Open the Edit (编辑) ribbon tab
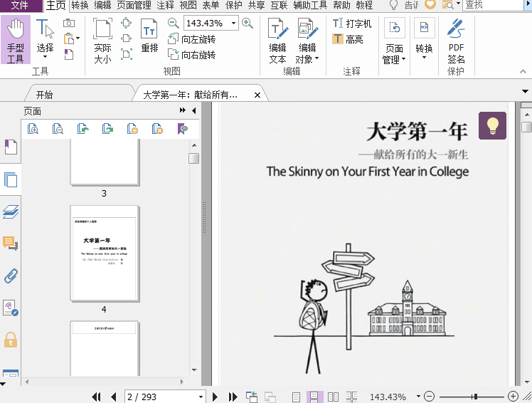 click(102, 5)
